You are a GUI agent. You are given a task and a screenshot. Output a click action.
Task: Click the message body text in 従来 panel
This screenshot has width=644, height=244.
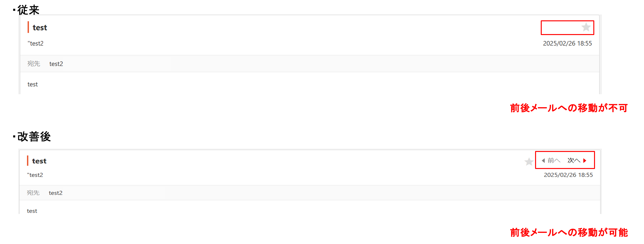coord(32,84)
